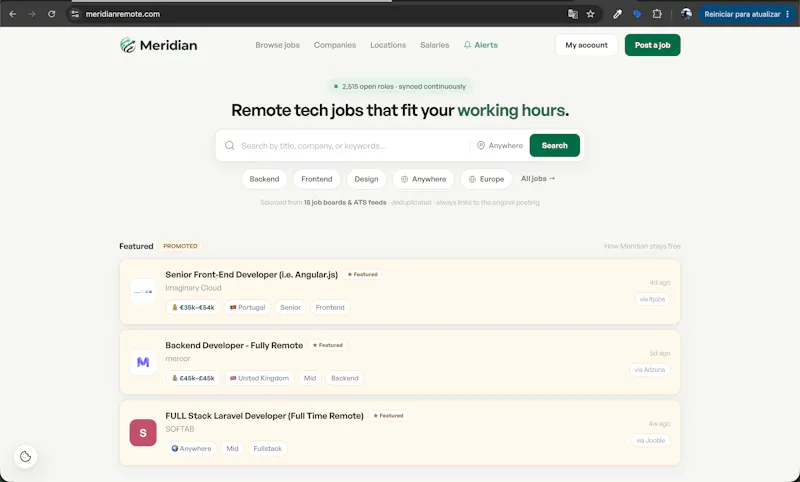Click the Post a job button
The height and width of the screenshot is (482, 800).
click(x=652, y=45)
